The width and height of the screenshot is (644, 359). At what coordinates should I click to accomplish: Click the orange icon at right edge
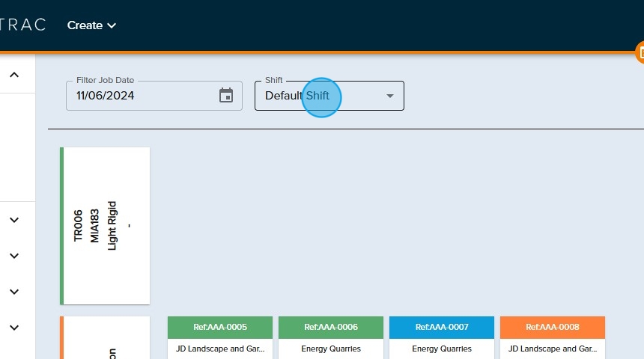(x=640, y=53)
